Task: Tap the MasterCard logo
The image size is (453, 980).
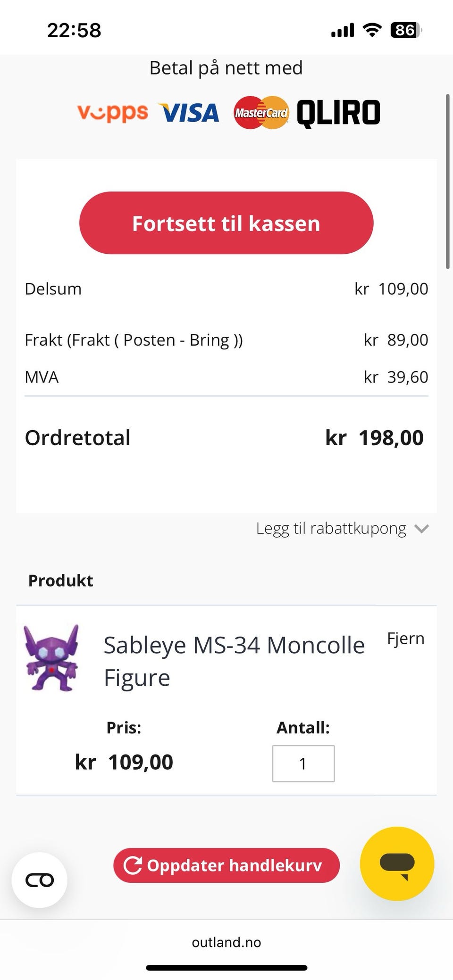Action: pyautogui.click(x=261, y=113)
